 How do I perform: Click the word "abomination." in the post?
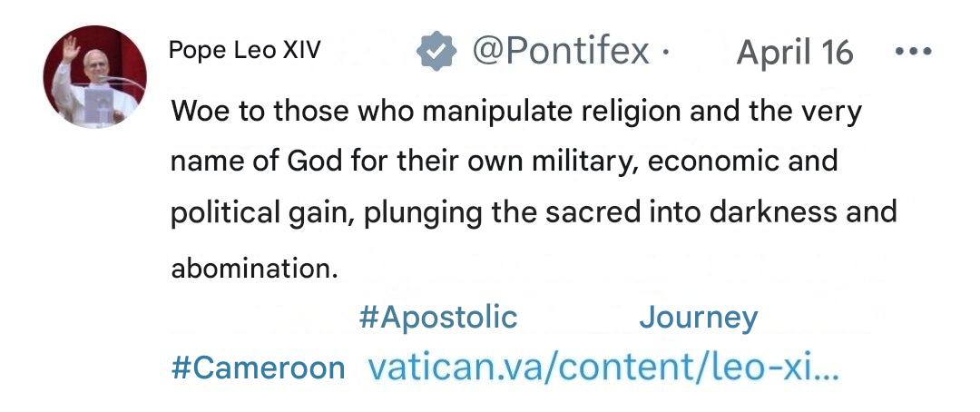pos(249,270)
